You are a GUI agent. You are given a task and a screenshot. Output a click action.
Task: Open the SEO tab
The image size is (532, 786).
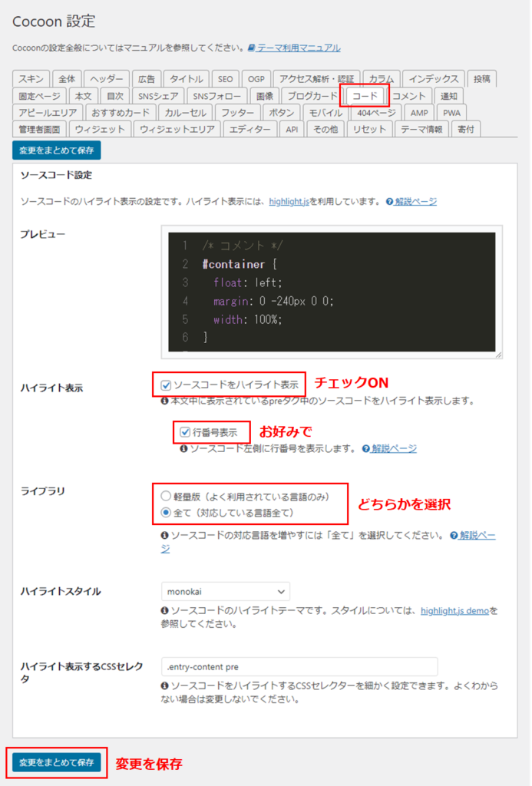(x=225, y=79)
